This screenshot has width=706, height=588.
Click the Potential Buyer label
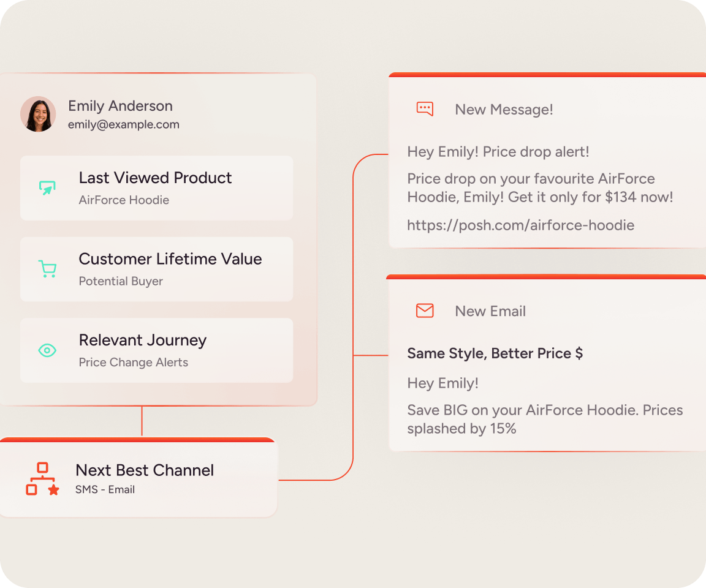pos(121,281)
